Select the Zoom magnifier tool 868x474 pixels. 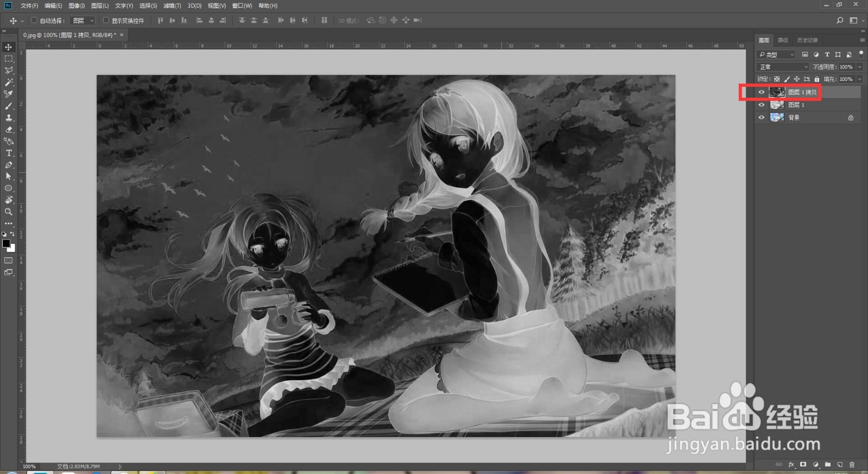pyautogui.click(x=9, y=212)
